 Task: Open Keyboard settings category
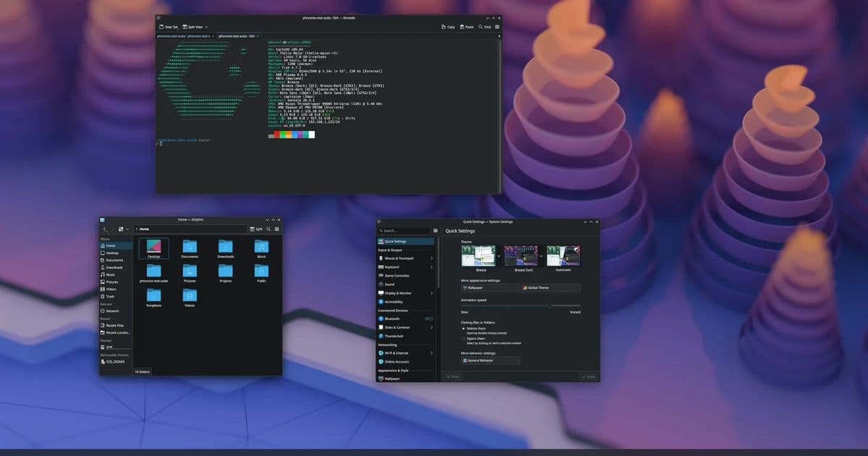pos(406,266)
